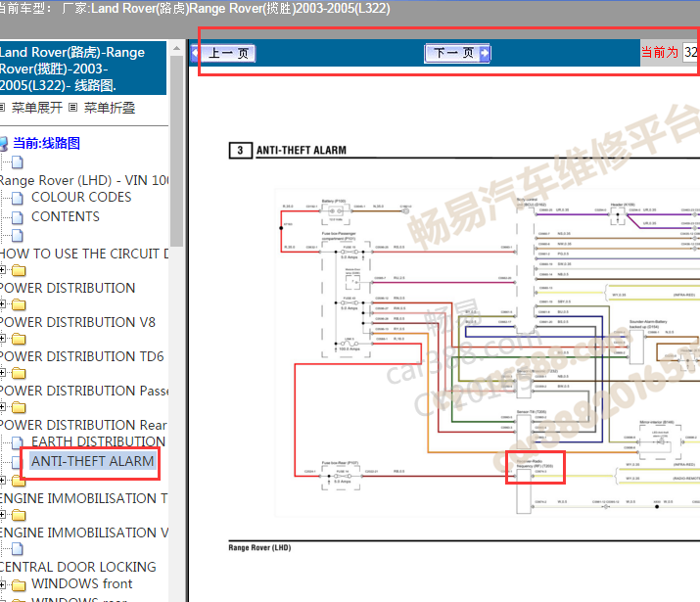
Task: Expand the folder above ENGINE IMMOBILISATION V
Action: point(3,515)
